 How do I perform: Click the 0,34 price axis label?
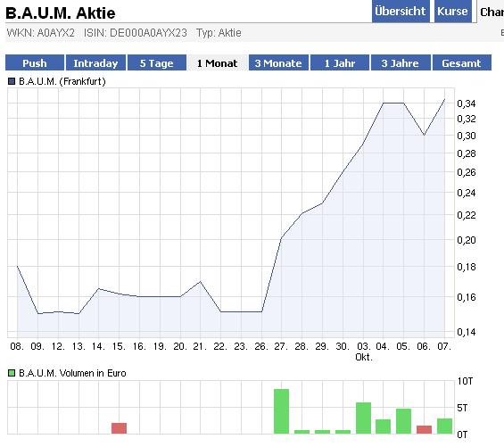click(x=466, y=103)
